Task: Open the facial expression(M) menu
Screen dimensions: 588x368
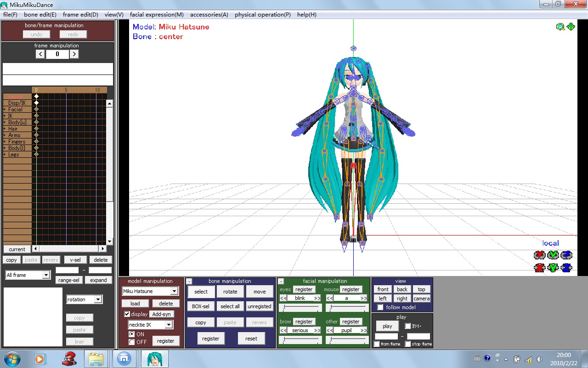Action: 157,15
